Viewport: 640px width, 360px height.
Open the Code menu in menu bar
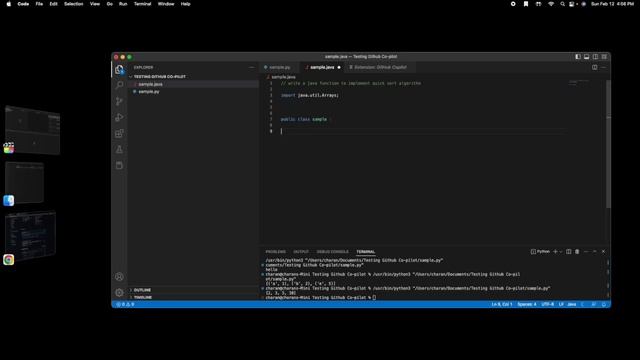point(23,4)
